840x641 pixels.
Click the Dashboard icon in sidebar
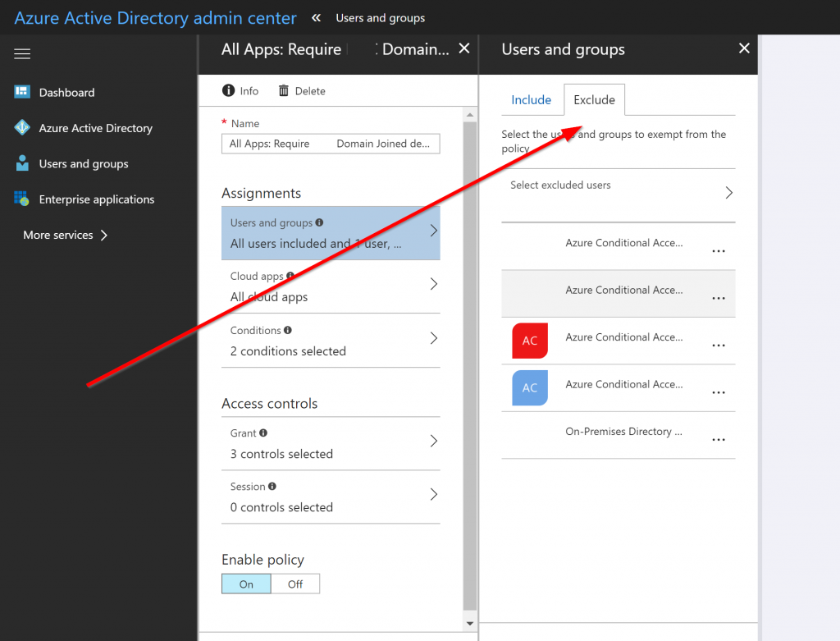click(22, 92)
